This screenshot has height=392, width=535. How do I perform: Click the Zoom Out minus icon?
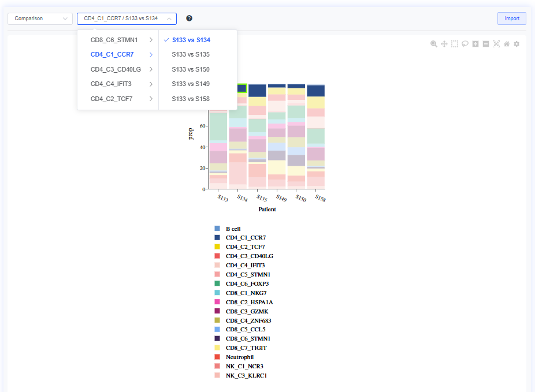tap(486, 44)
